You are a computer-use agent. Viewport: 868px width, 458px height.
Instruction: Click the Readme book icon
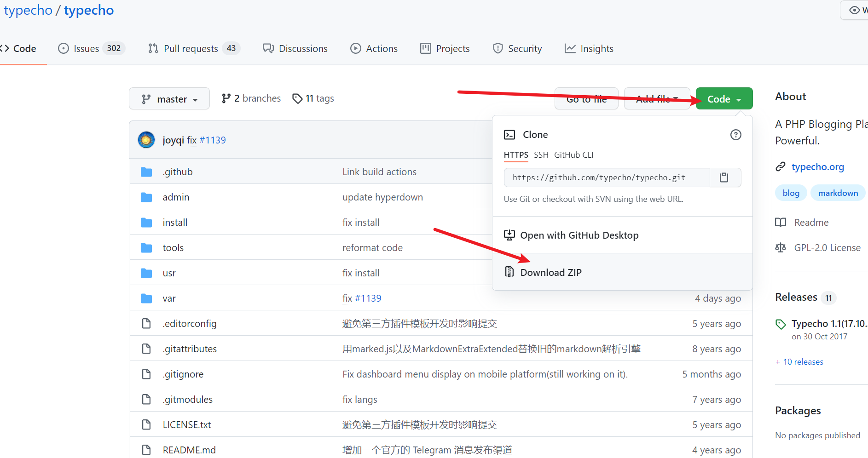781,223
